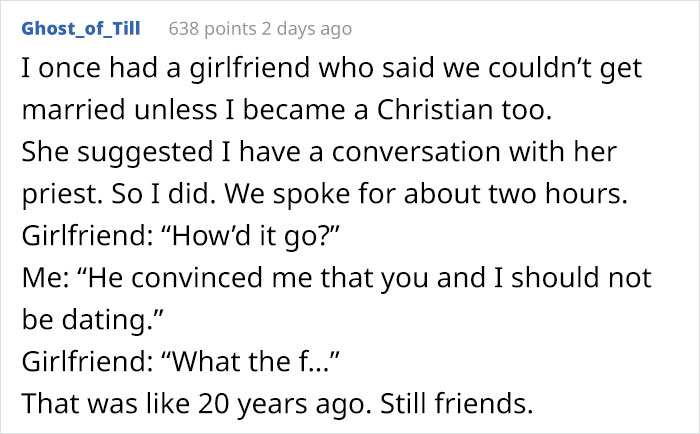Click the 'Me:' speaker label
The width and height of the screenshot is (700, 434).
(x=41, y=281)
